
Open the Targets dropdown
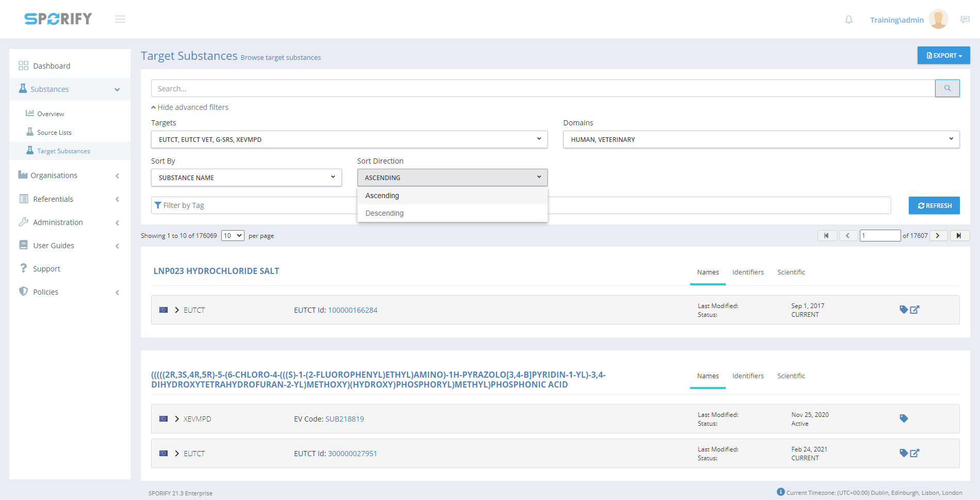(x=349, y=139)
